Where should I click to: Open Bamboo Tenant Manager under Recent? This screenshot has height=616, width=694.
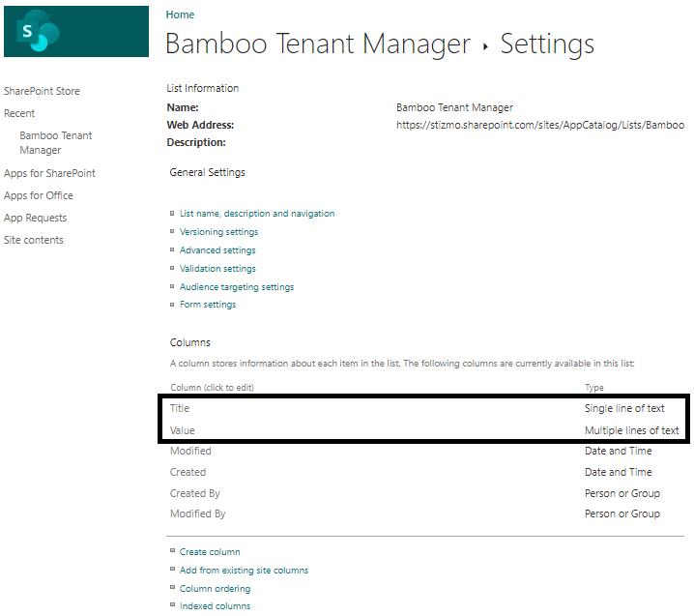56,142
